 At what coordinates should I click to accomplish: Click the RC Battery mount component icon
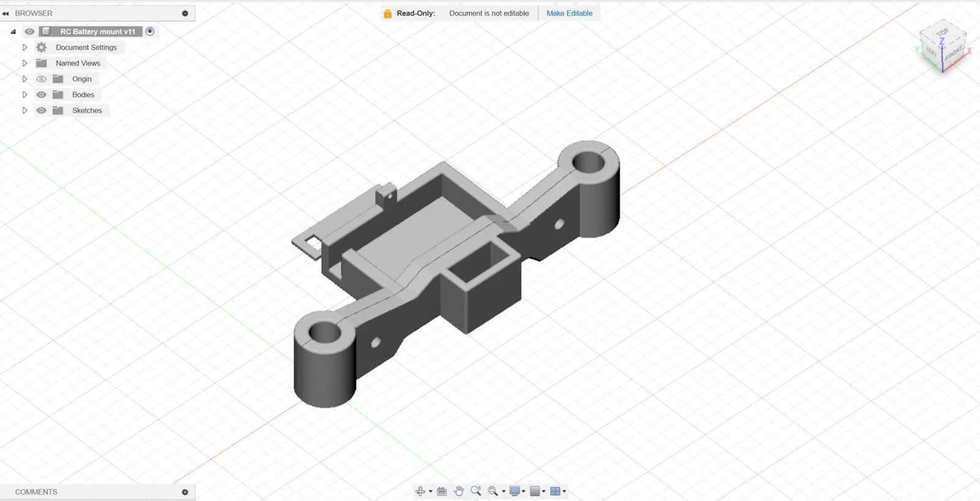pos(46,31)
